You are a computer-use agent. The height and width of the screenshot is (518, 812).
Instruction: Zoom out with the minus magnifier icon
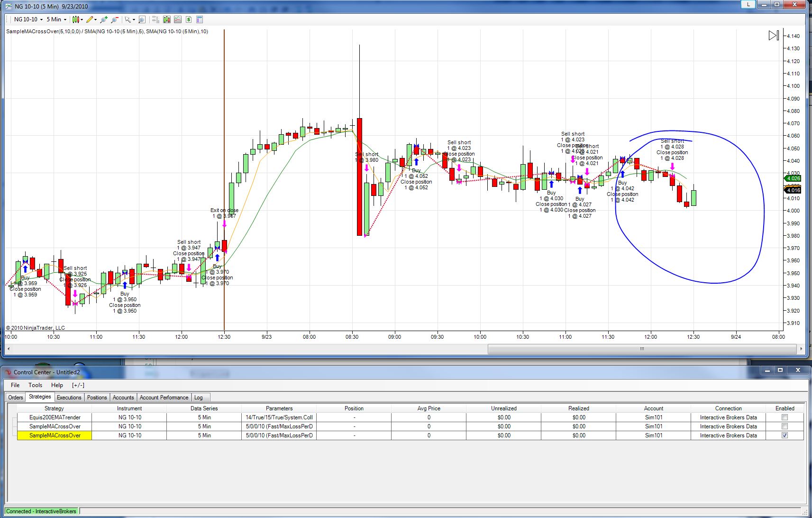[114, 19]
